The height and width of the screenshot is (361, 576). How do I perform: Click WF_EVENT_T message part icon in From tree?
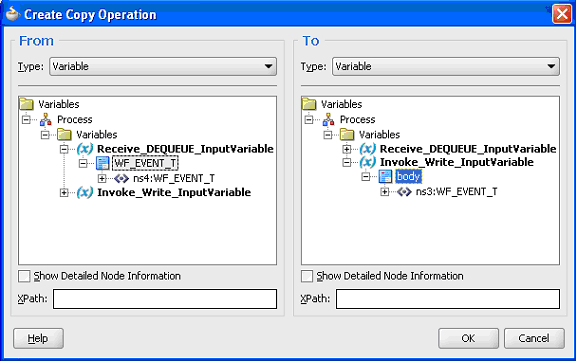(x=103, y=163)
